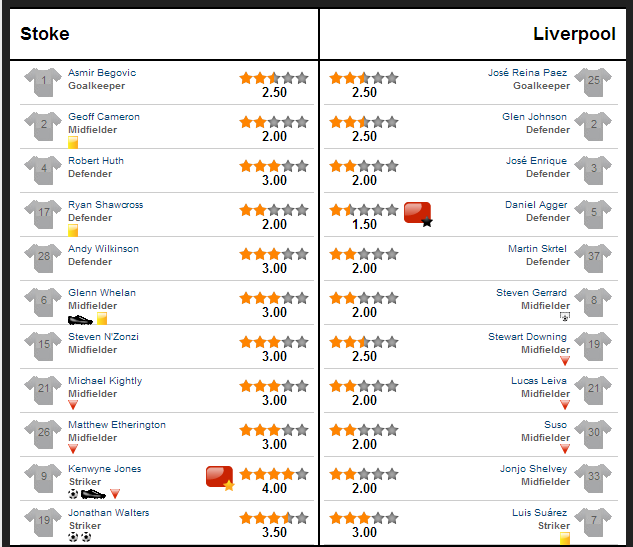Screen dimensions: 633x547
Task: Open Asmir Begovic player link
Action: coord(102,73)
